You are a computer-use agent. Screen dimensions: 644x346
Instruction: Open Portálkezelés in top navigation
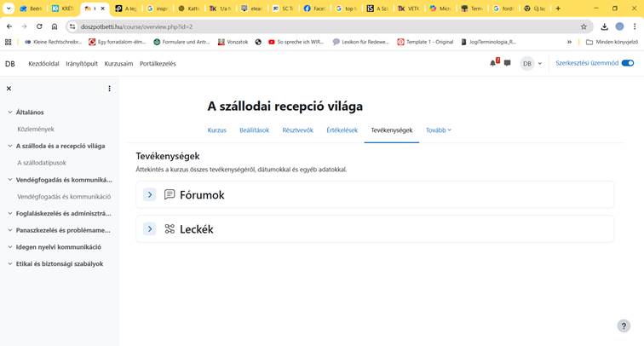pyautogui.click(x=158, y=64)
